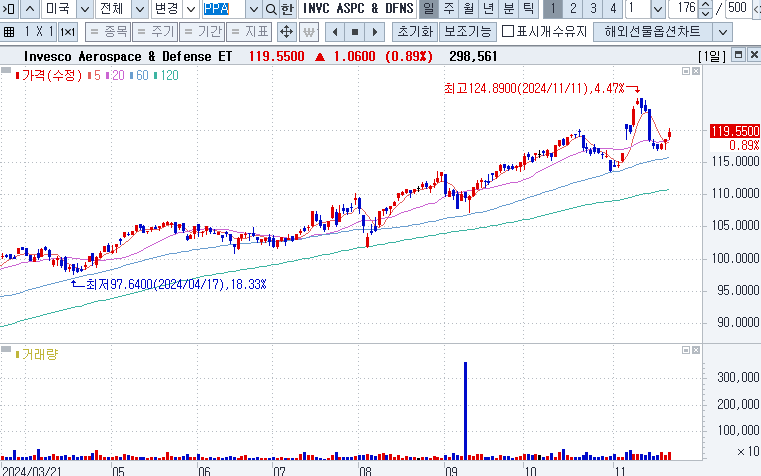Select the 분 minute period tab
Screen dimensions: 761x476
[x=509, y=9]
